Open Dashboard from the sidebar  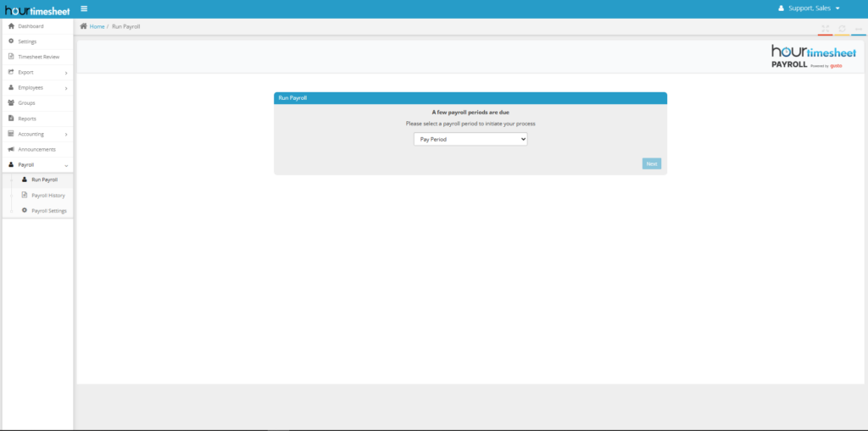click(37, 26)
